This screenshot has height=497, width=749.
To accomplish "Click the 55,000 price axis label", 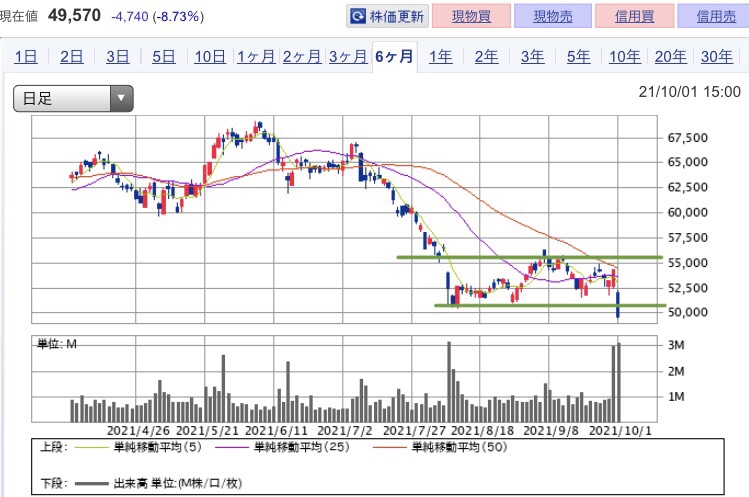I will point(687,262).
